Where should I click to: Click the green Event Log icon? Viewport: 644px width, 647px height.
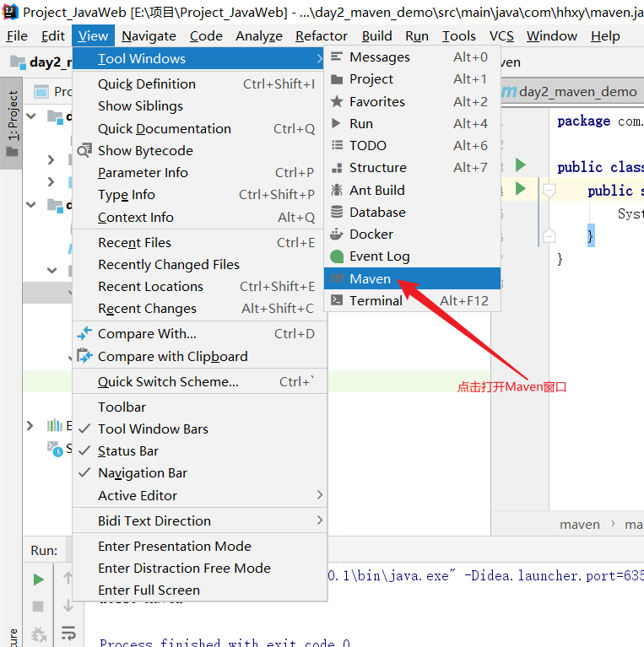pos(337,256)
